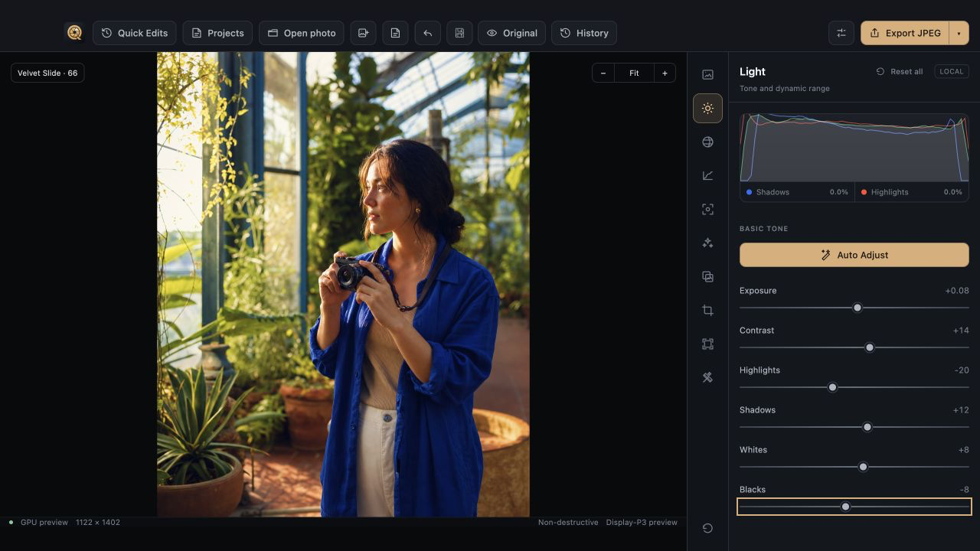Viewport: 980px width, 551px height.
Task: Click the Blacks slider handle
Action: (x=846, y=507)
